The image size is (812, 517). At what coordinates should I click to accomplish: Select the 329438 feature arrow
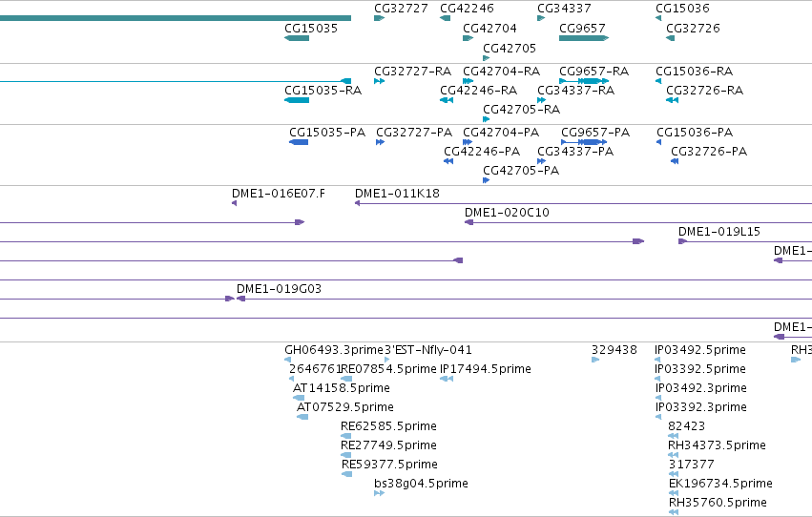pos(595,360)
